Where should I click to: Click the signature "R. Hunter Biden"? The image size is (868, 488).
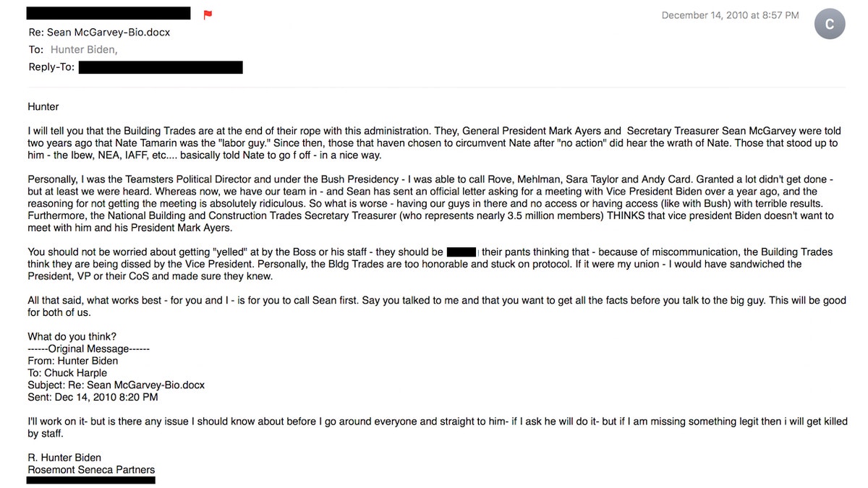coord(64,458)
